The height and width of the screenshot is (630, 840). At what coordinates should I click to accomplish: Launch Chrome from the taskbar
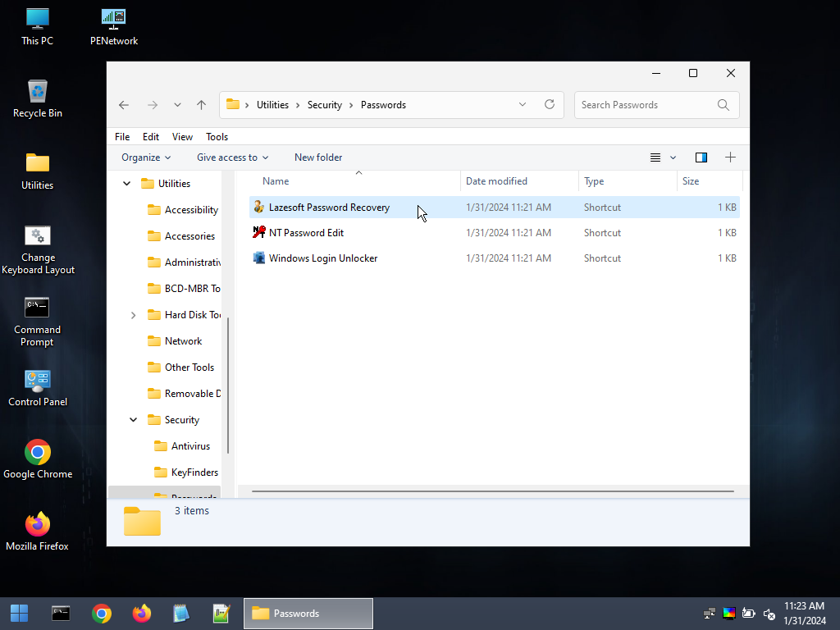[101, 614]
